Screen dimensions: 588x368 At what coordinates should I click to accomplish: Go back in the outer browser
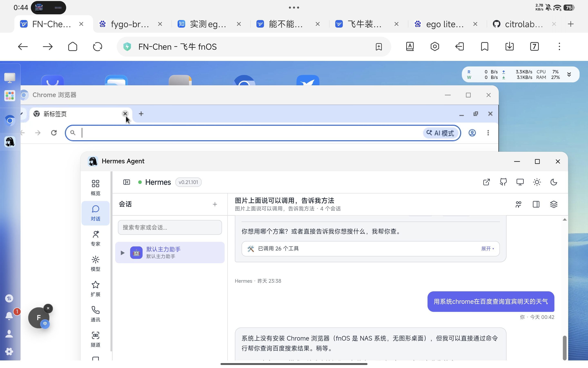(x=23, y=46)
